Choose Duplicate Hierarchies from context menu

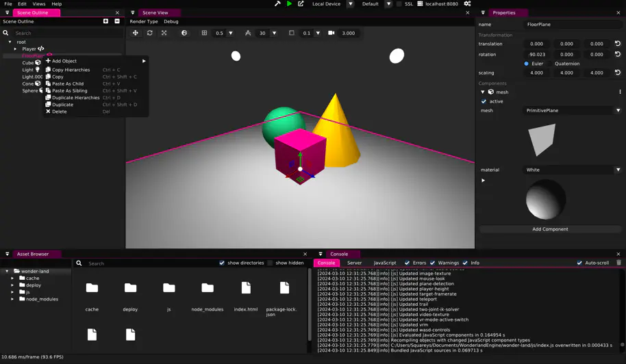[x=75, y=98]
